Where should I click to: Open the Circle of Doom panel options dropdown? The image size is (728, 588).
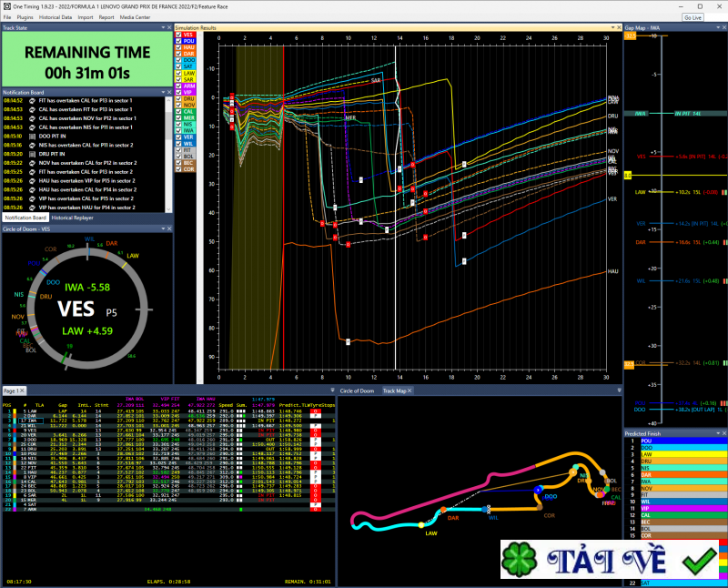pos(163,229)
